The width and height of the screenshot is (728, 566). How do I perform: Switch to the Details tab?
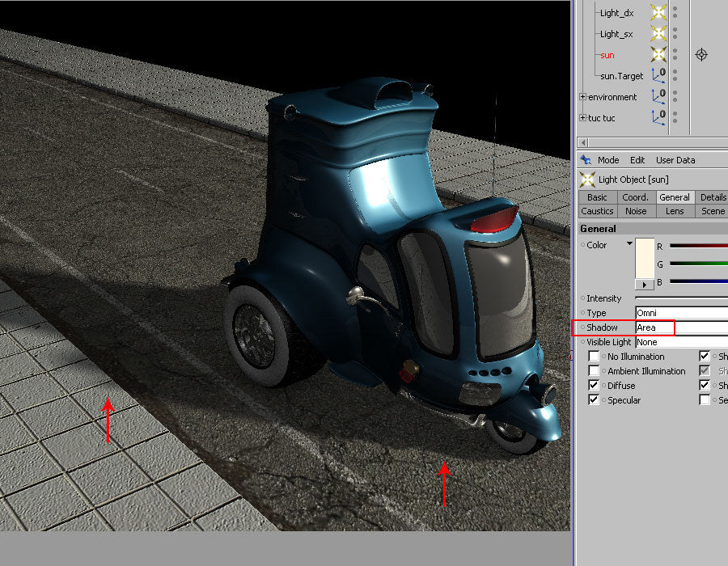714,197
